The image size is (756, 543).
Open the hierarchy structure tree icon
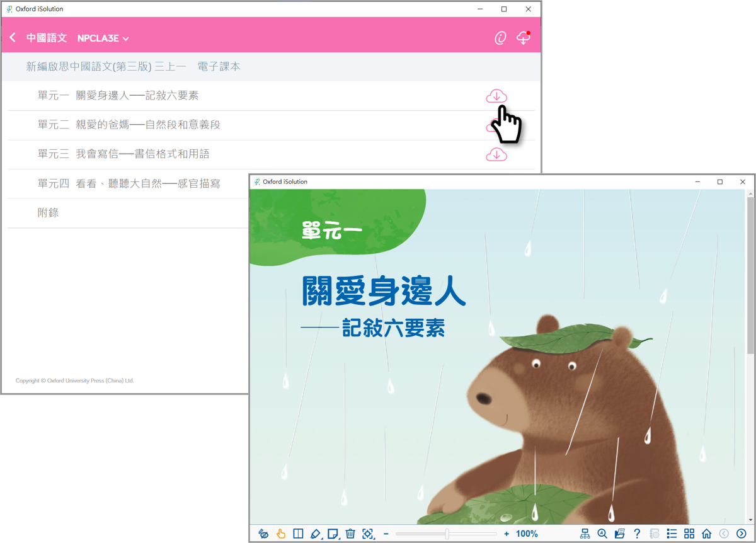click(x=585, y=534)
